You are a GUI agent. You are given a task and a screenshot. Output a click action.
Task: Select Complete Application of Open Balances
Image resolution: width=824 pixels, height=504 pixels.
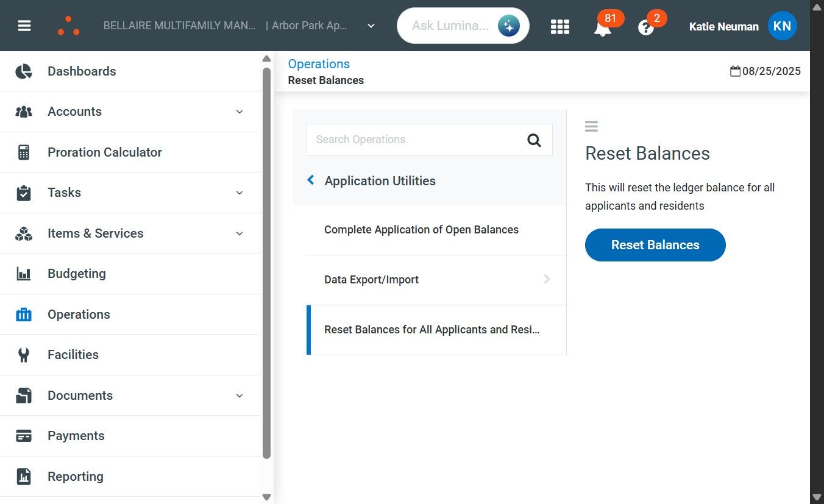pos(421,230)
